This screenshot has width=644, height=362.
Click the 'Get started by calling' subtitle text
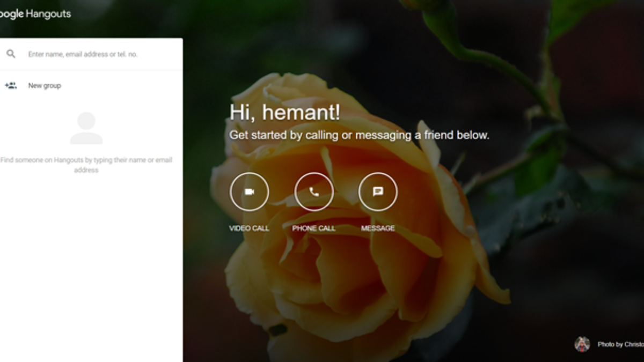[360, 135]
